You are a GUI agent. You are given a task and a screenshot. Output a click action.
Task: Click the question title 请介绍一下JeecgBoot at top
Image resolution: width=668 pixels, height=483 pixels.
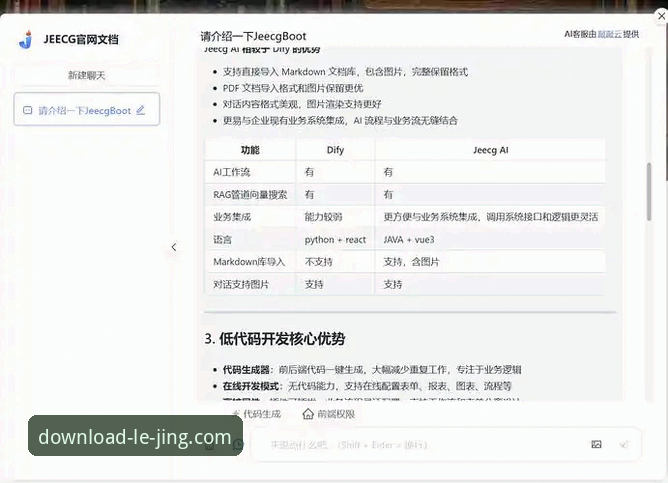[x=253, y=36]
